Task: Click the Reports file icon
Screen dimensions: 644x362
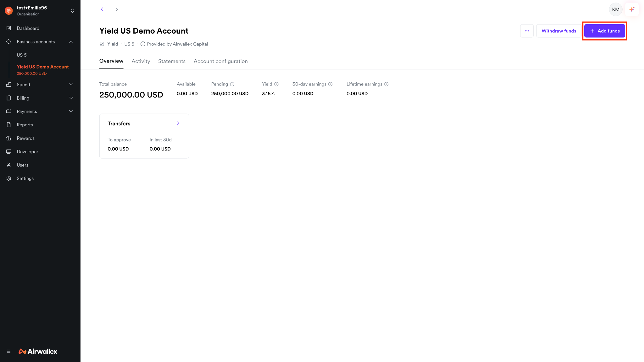Action: click(x=9, y=125)
